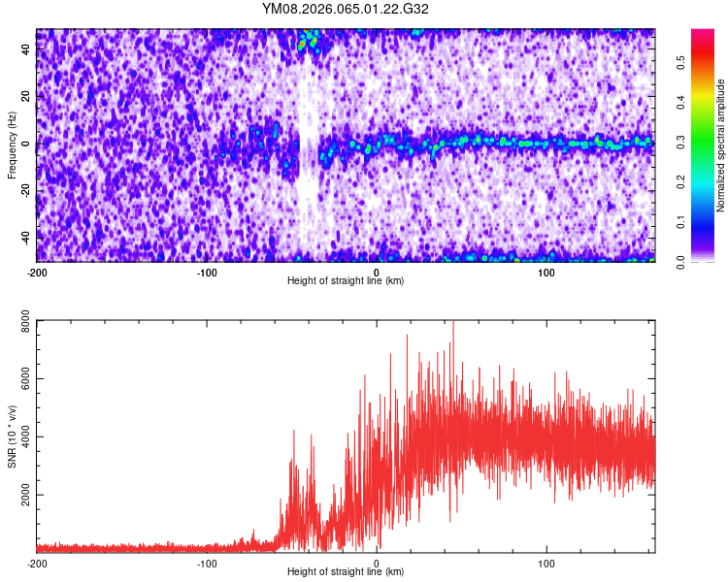
Task: Click the spectrogram's 'Height of straight line' label
Action: pos(346,280)
